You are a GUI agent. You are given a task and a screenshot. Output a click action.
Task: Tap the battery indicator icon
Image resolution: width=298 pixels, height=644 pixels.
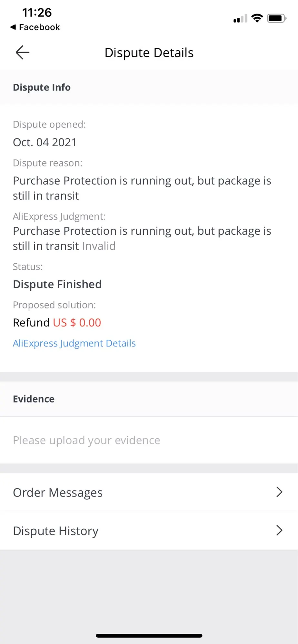pos(277,18)
